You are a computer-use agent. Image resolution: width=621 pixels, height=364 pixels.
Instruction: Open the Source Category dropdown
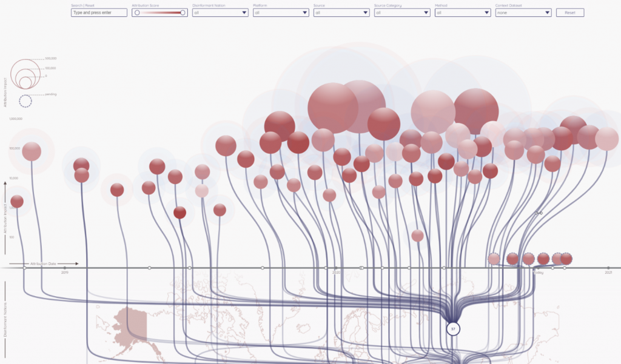pyautogui.click(x=402, y=13)
